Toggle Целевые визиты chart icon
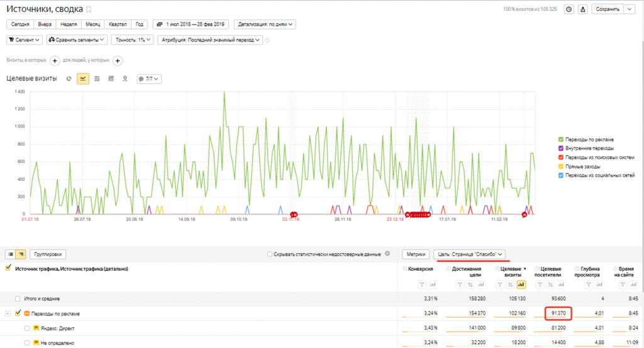 point(521,285)
